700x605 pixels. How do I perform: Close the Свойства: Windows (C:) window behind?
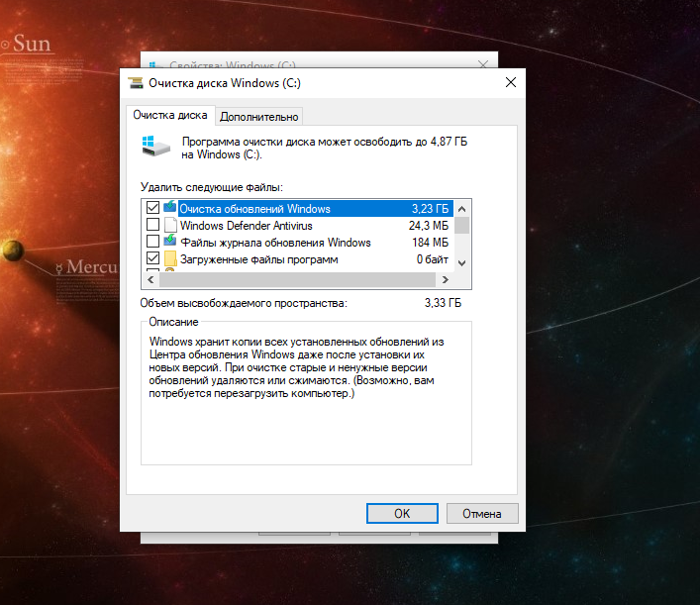(x=482, y=64)
